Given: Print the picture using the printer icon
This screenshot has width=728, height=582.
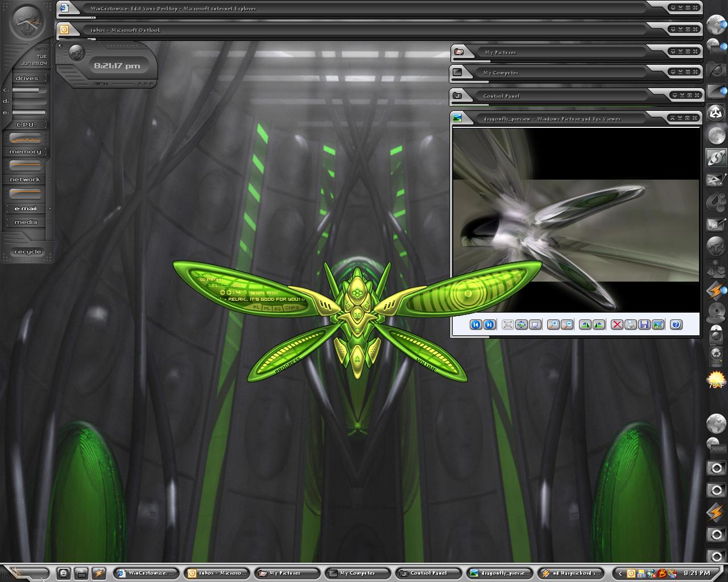Looking at the screenshot, I should [631, 325].
